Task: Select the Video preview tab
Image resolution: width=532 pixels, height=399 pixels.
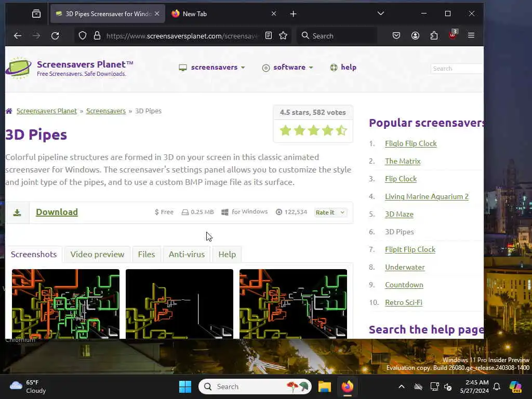Action: point(97,255)
